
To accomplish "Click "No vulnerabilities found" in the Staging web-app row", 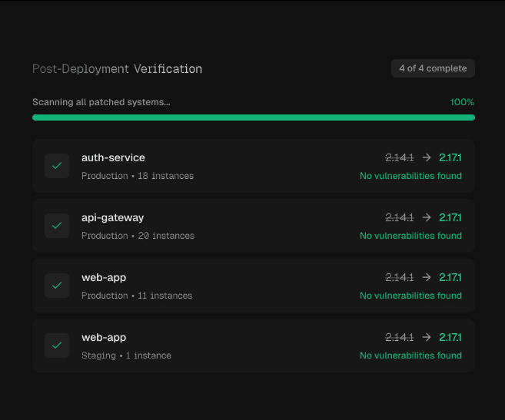I will [410, 356].
